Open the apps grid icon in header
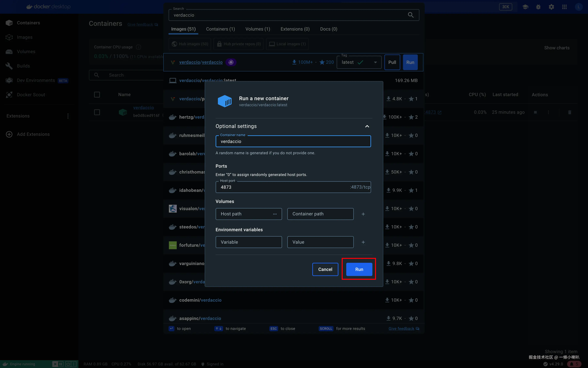588x368 pixels. coord(564,7)
